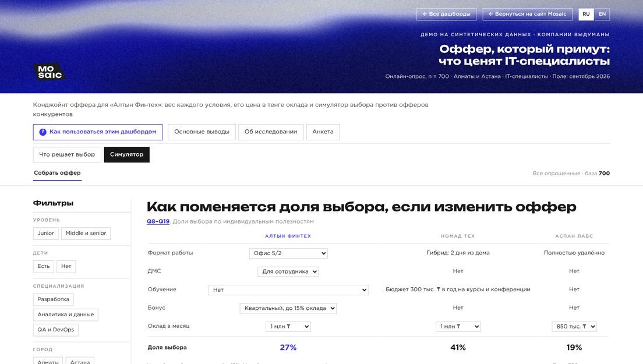Select 'Собрать оффер' sub-tab

(57, 173)
